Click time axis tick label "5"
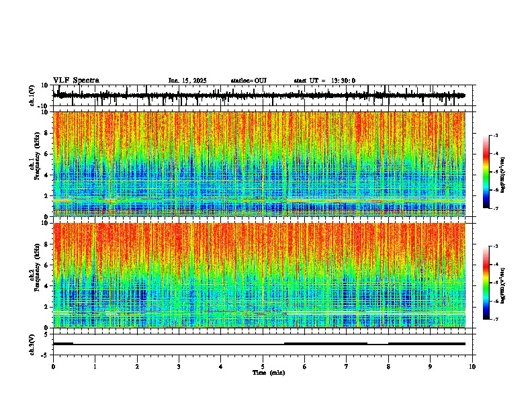This screenshot has height=411, width=532. click(x=263, y=367)
